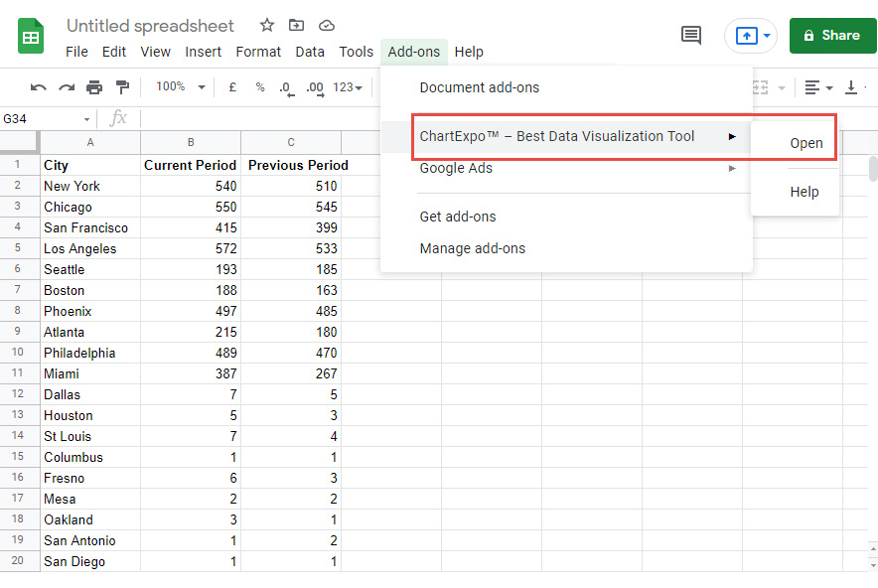The width and height of the screenshot is (878, 588).
Task: Open the horizontal align icon
Action: coord(811,87)
